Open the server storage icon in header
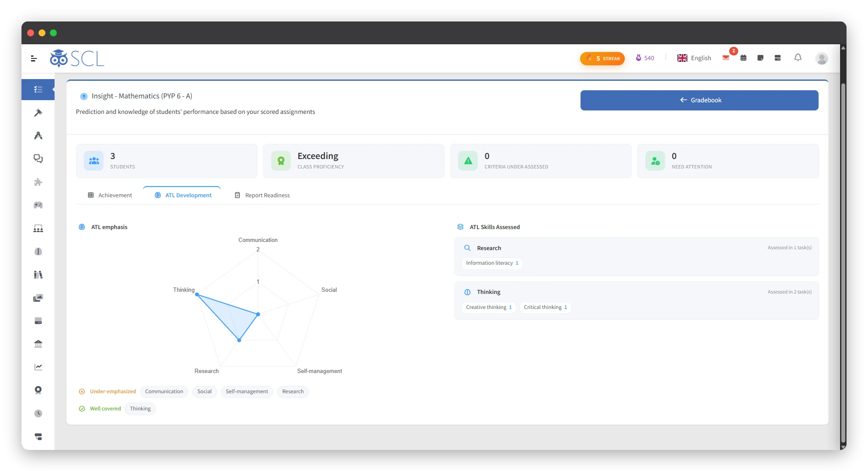Image resolution: width=868 pixels, height=471 pixels. point(777,58)
